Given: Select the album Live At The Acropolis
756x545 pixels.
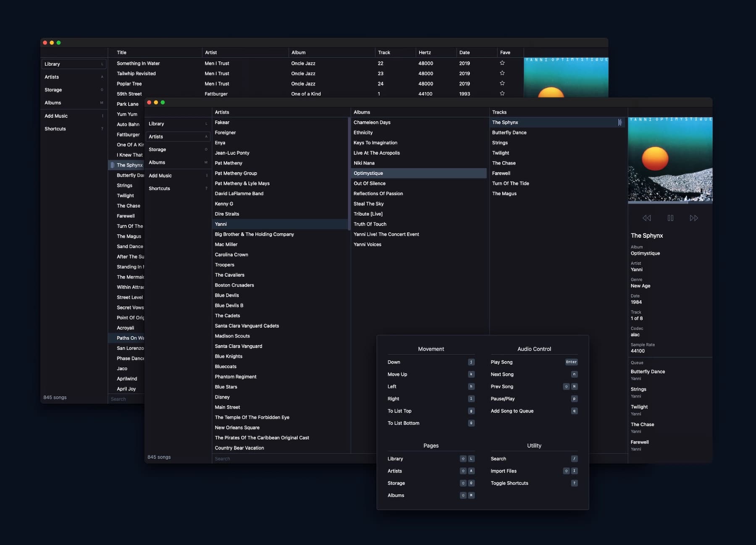Looking at the screenshot, I should [x=376, y=153].
